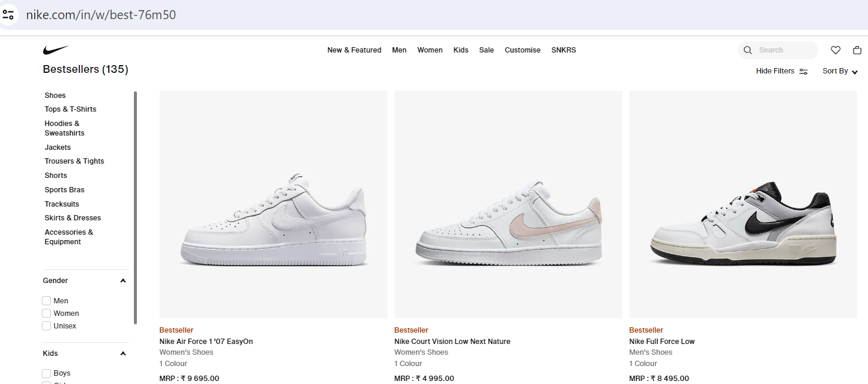Select the Boys kids checkbox
This screenshot has height=384, width=868.
[47, 373]
